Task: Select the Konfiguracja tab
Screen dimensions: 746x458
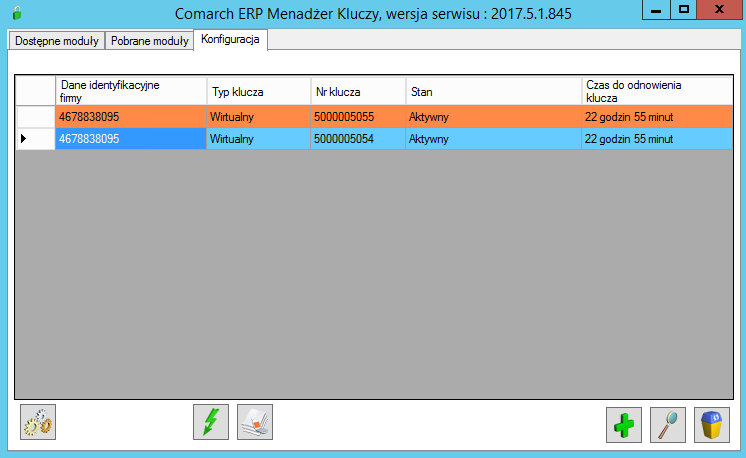Action: pos(230,39)
